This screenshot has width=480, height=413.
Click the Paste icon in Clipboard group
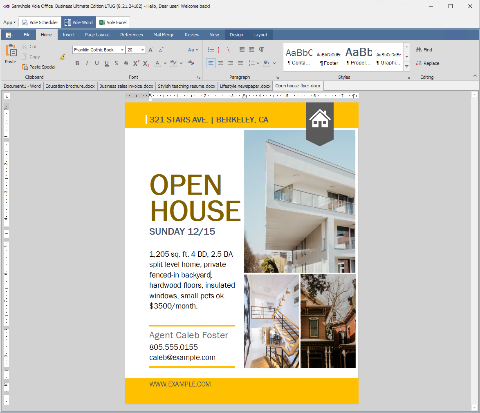11,51
